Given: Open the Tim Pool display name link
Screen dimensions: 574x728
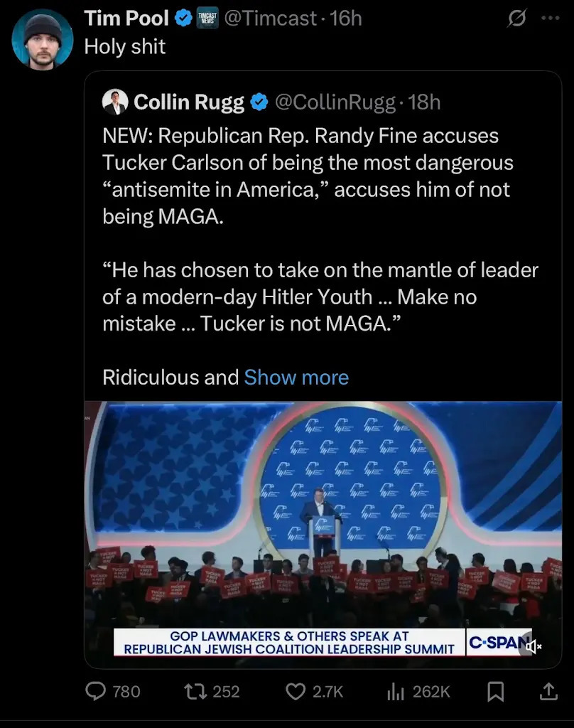Looking at the screenshot, I should point(126,19).
